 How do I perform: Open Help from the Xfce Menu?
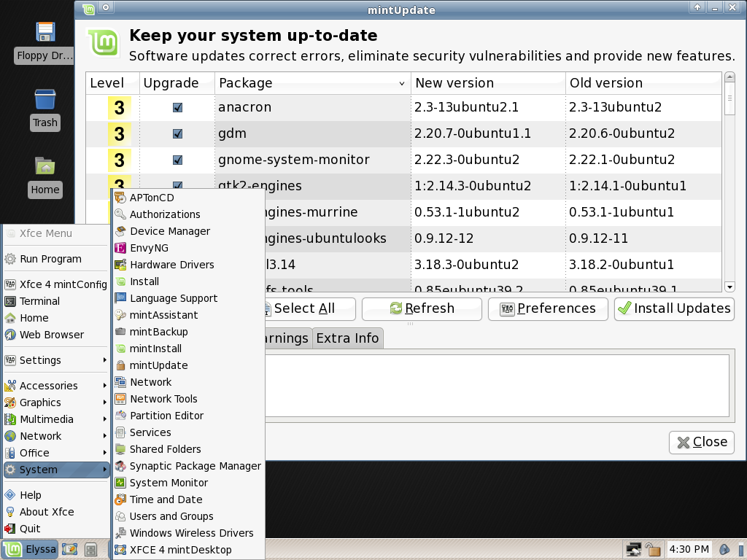tap(56, 495)
